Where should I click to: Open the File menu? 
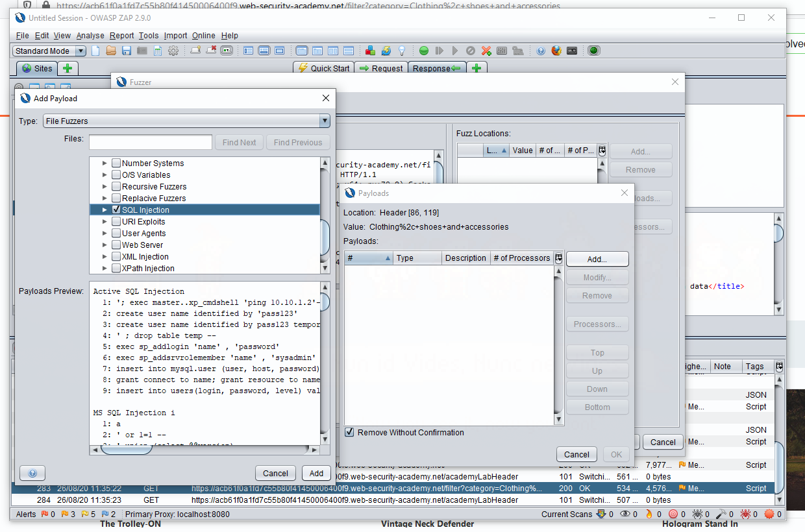[x=22, y=36]
